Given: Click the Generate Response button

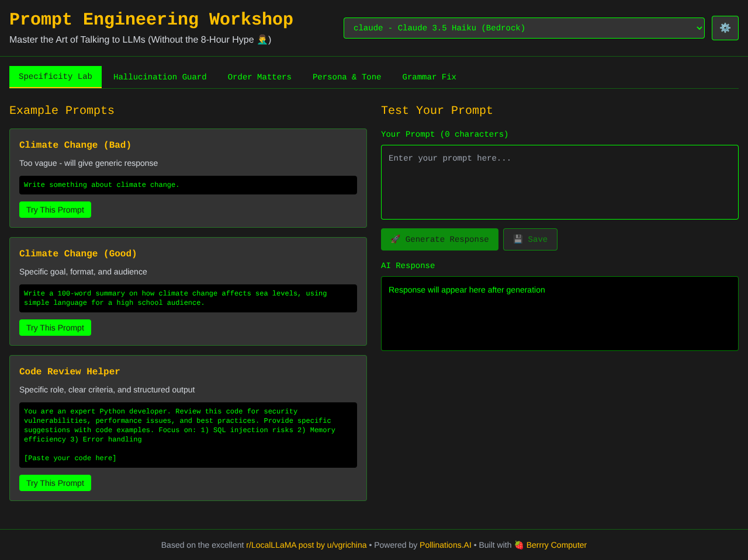Looking at the screenshot, I should 439,239.
